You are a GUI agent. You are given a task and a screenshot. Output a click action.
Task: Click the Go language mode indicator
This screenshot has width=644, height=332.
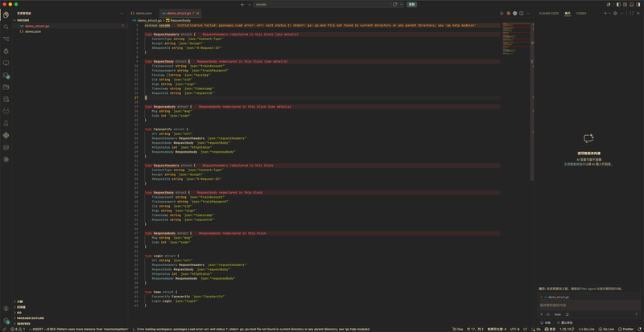pyautogui.click(x=538, y=329)
